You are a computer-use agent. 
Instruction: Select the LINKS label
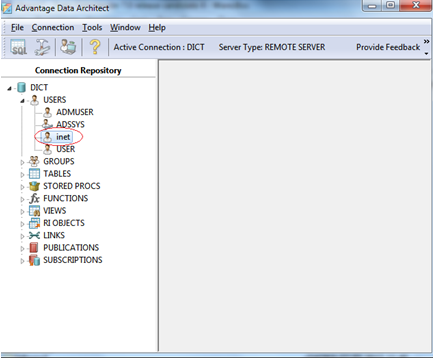pyautogui.click(x=54, y=235)
